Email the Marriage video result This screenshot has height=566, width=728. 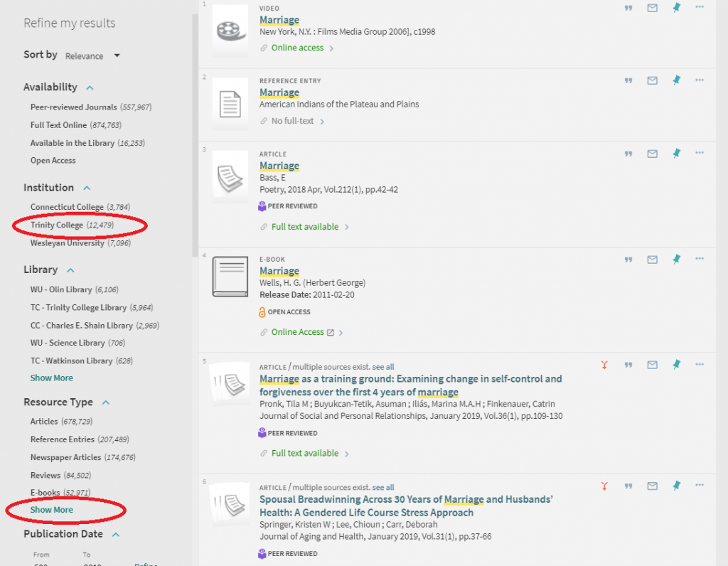(x=653, y=8)
